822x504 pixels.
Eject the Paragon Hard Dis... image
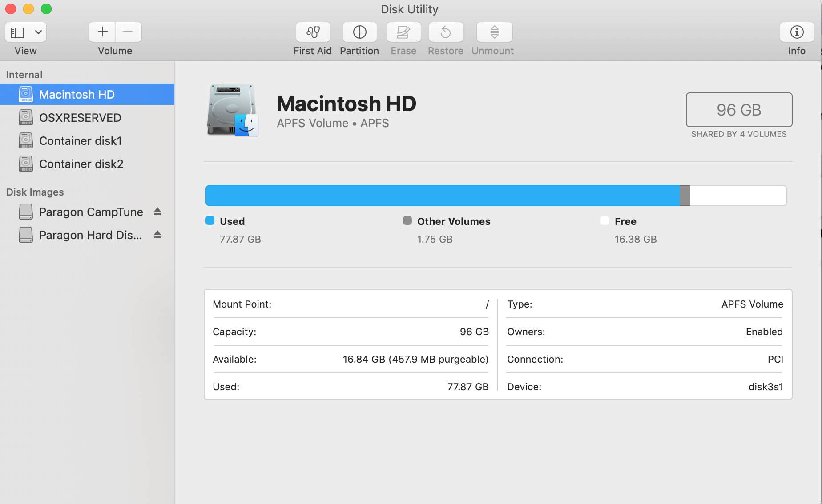pyautogui.click(x=157, y=235)
